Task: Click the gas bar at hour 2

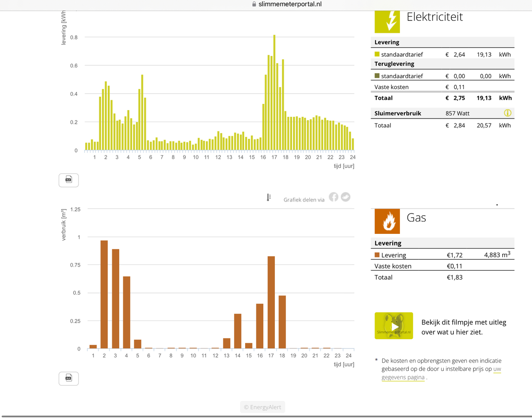Action: pos(104,294)
